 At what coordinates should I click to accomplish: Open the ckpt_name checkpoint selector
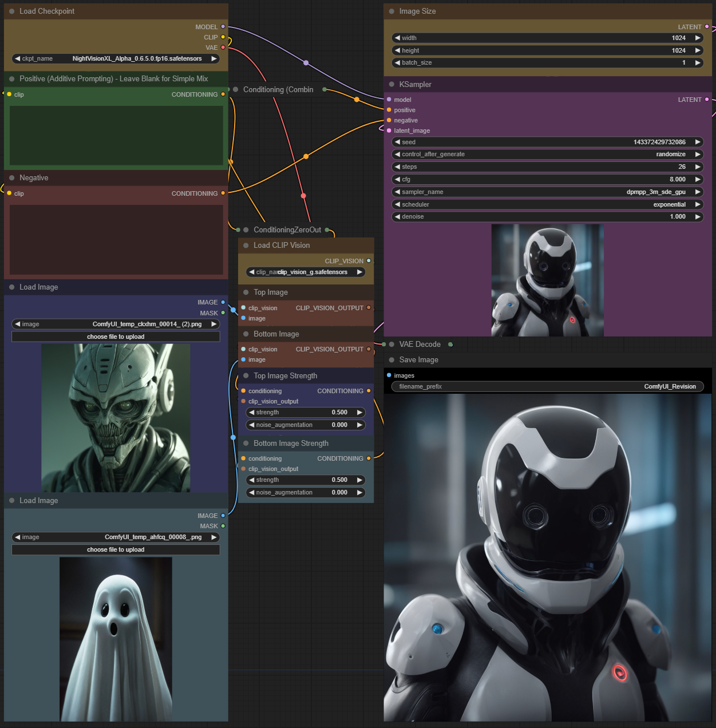(x=116, y=58)
